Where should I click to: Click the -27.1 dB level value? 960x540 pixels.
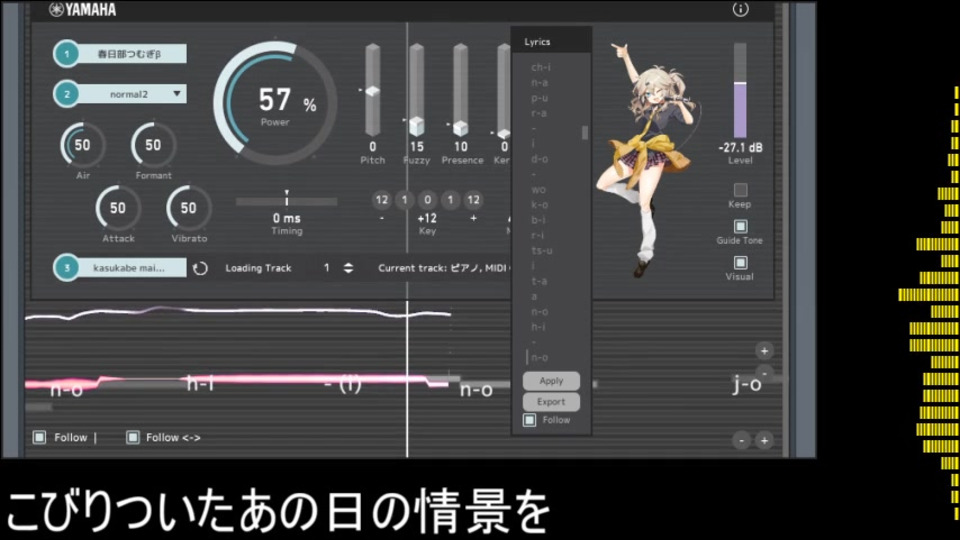tap(740, 148)
